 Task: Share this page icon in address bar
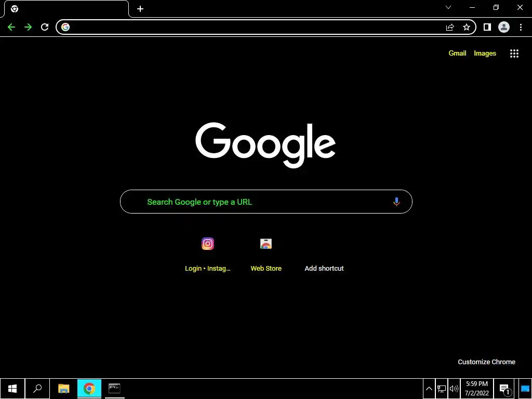pos(450,27)
